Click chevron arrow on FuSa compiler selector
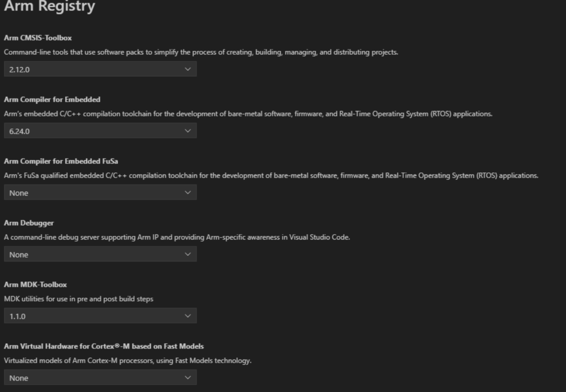This screenshot has width=566, height=392. pos(188,192)
